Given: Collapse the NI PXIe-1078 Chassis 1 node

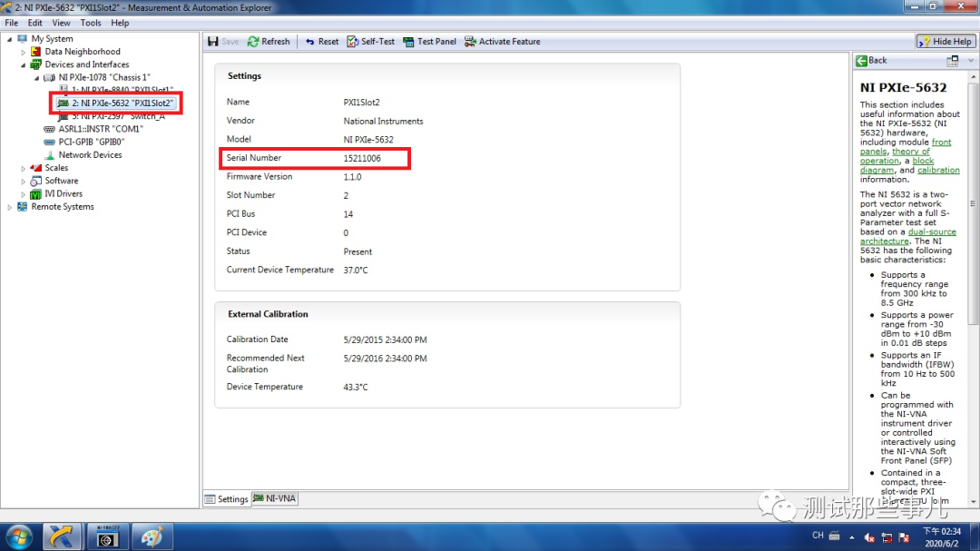Looking at the screenshot, I should 37,77.
